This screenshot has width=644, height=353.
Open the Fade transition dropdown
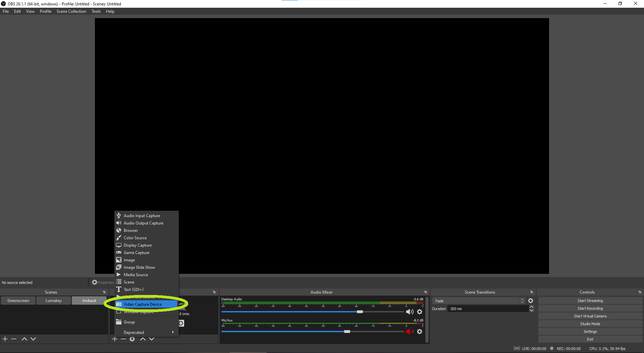click(479, 301)
